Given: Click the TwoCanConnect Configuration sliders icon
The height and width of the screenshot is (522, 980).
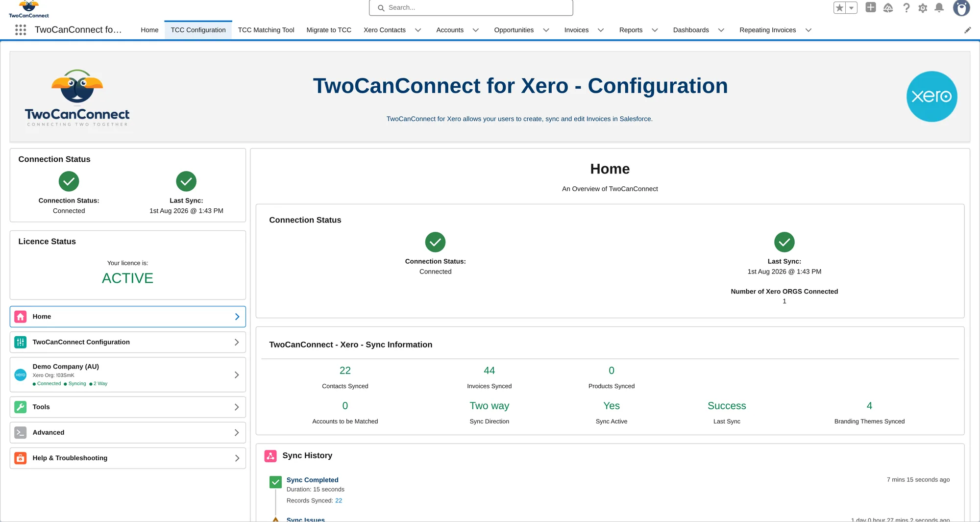Looking at the screenshot, I should tap(21, 342).
